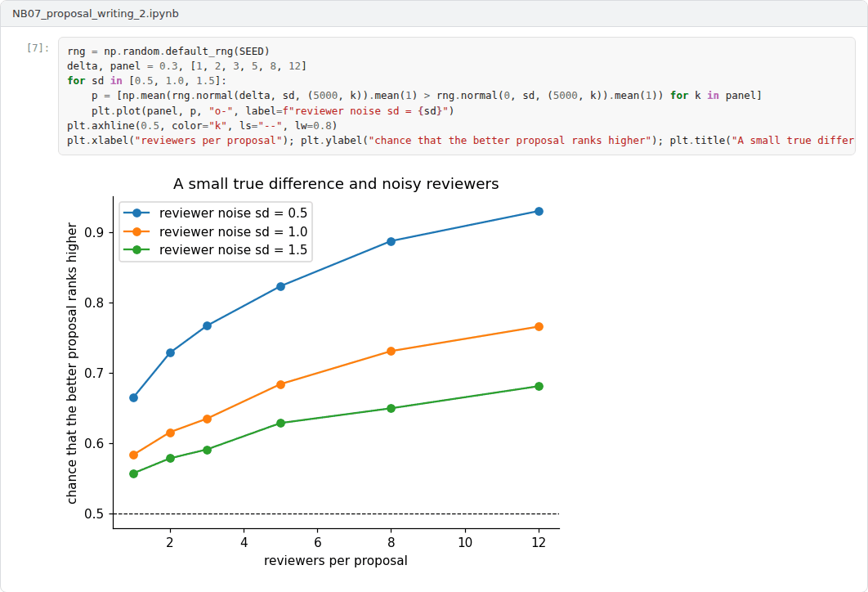Click the blue data point at 8 reviewers
Viewport: 868px width, 592px height.
pyautogui.click(x=391, y=241)
